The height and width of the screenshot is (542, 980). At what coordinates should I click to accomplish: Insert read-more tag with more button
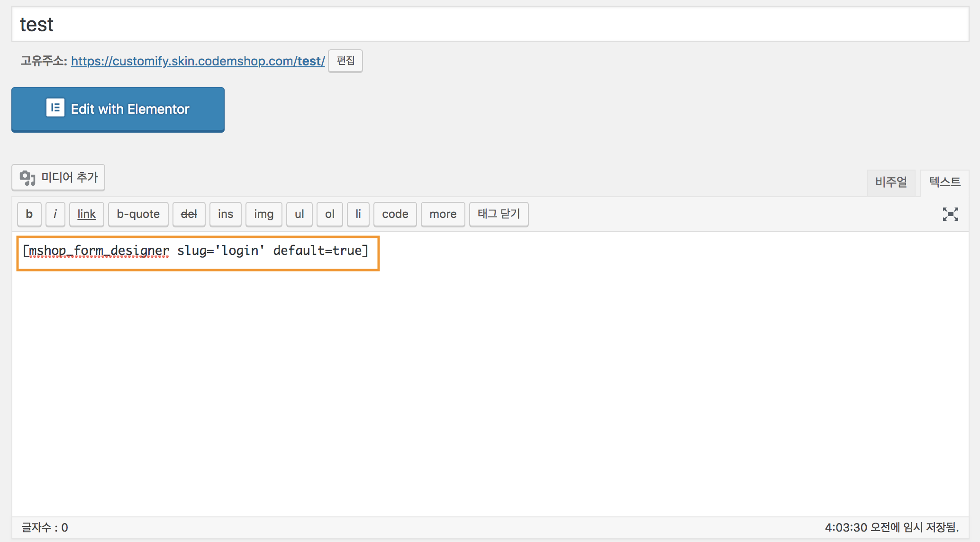point(443,214)
